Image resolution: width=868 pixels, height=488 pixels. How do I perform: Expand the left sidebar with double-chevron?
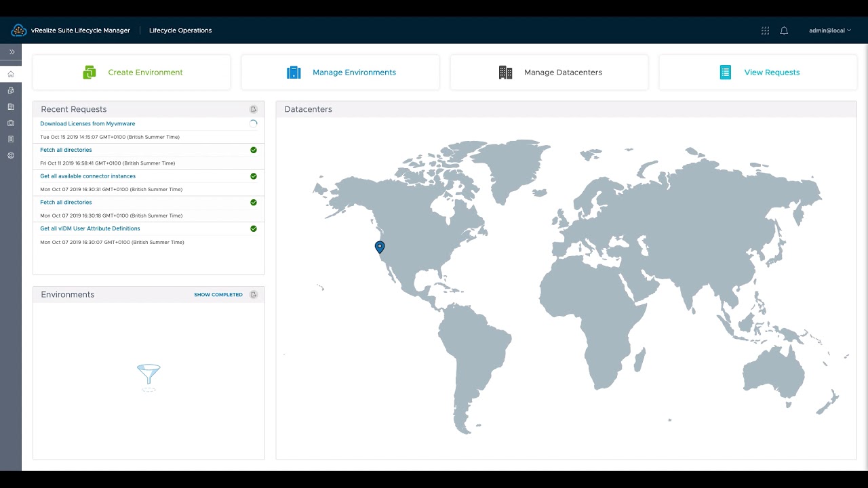[x=12, y=52]
